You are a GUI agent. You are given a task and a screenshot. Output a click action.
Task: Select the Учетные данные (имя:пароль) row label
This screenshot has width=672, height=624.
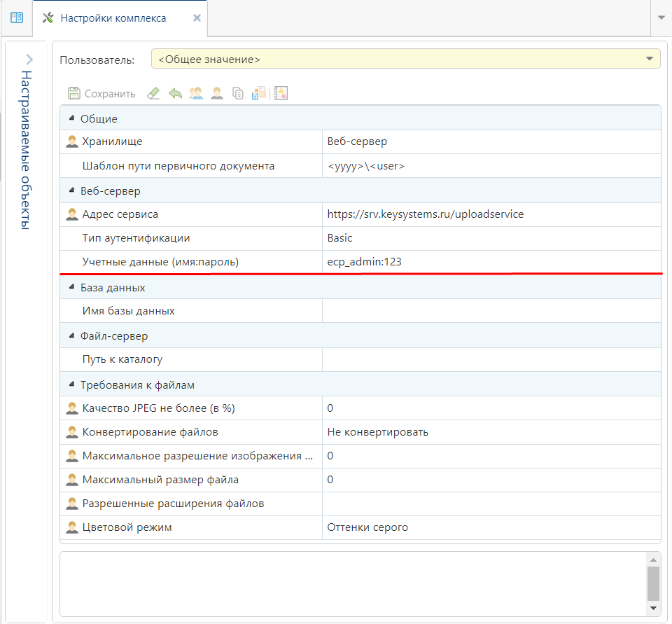point(160,262)
